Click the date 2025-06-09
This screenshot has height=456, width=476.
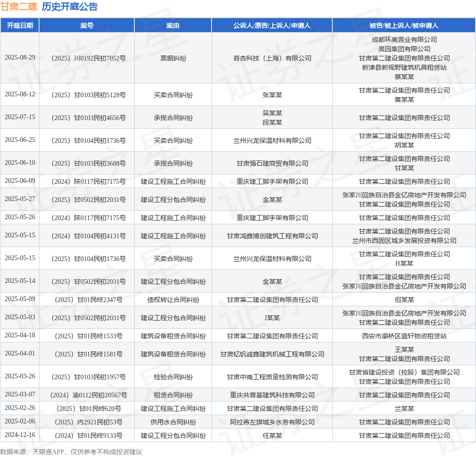[20, 181]
